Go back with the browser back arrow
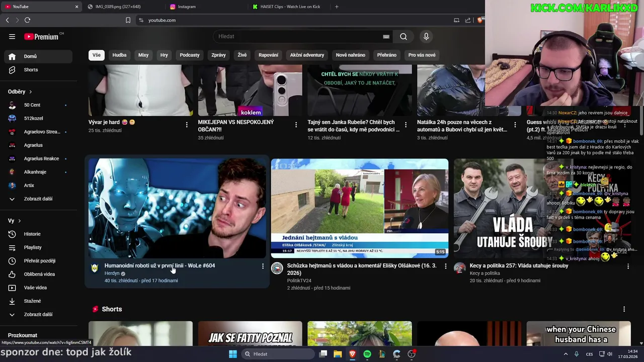The height and width of the screenshot is (362, 644). click(x=7, y=20)
